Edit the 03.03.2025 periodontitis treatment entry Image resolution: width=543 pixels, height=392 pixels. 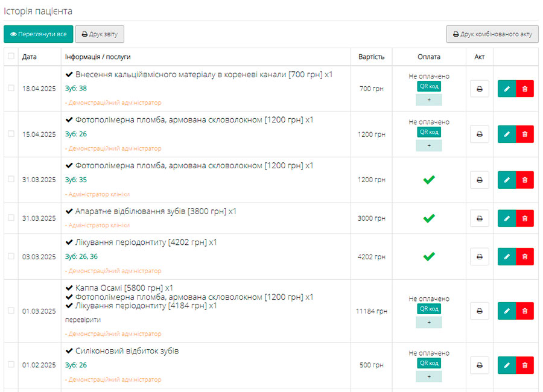point(507,256)
